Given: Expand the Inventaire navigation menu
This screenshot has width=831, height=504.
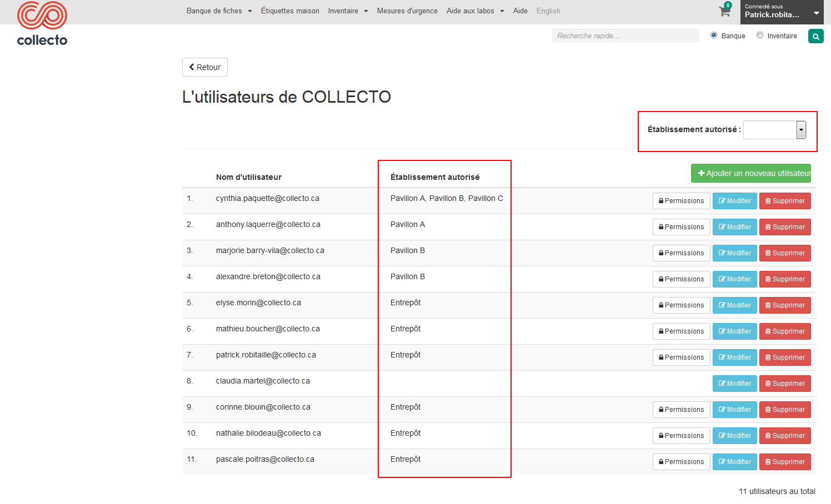Looking at the screenshot, I should [x=348, y=11].
